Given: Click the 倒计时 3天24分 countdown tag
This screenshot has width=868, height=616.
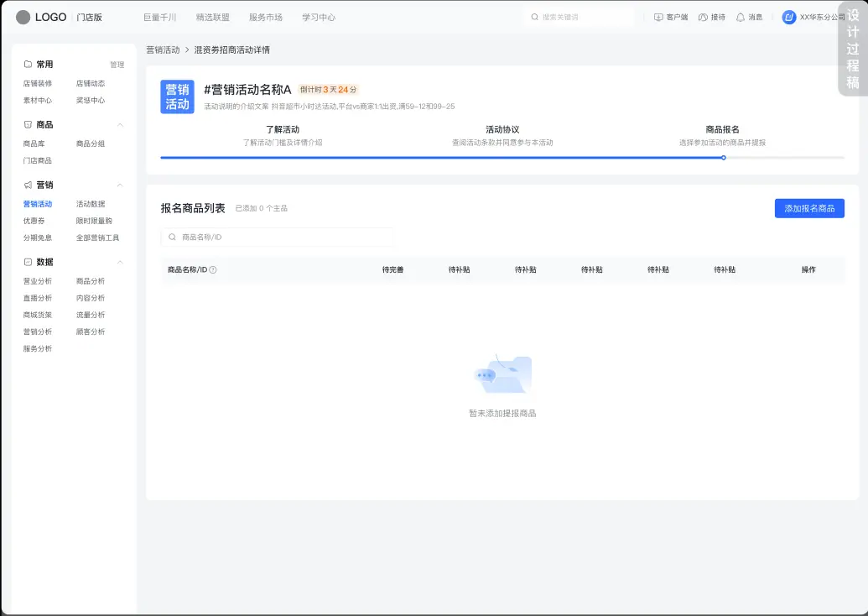Looking at the screenshot, I should click(x=328, y=90).
